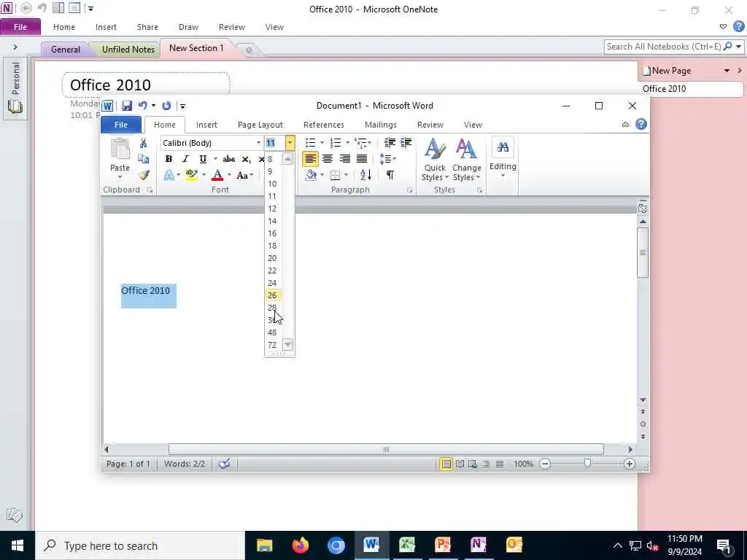The width and height of the screenshot is (747, 560).
Task: Open the Calibri (Body) font name dropdown
Action: pyautogui.click(x=259, y=143)
